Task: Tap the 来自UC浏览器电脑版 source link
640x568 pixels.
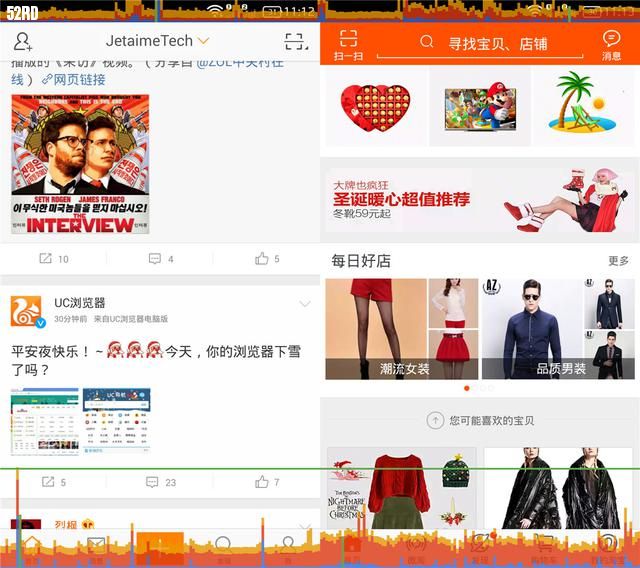Action: coord(131,319)
